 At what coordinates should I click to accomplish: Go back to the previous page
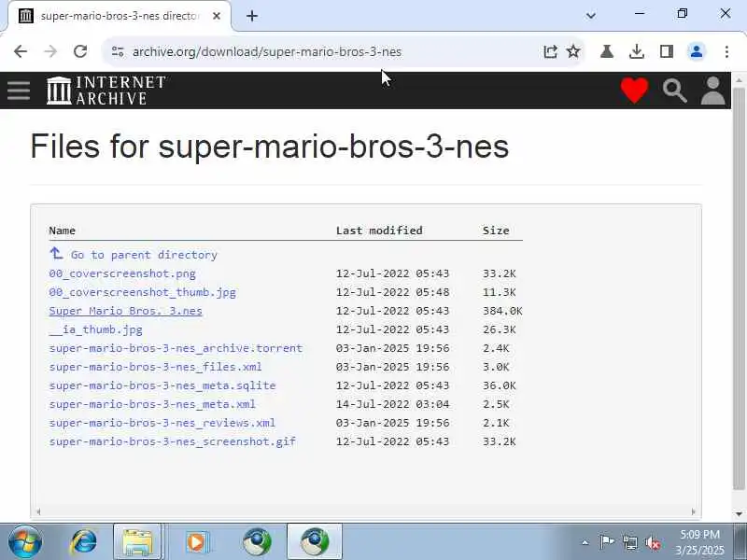pos(21,51)
